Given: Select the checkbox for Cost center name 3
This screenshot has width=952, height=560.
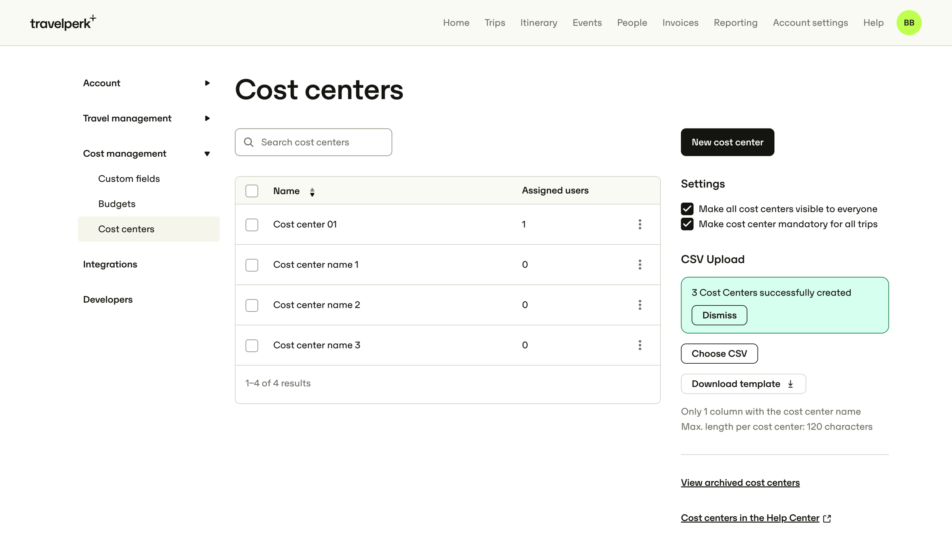Looking at the screenshot, I should 252,345.
